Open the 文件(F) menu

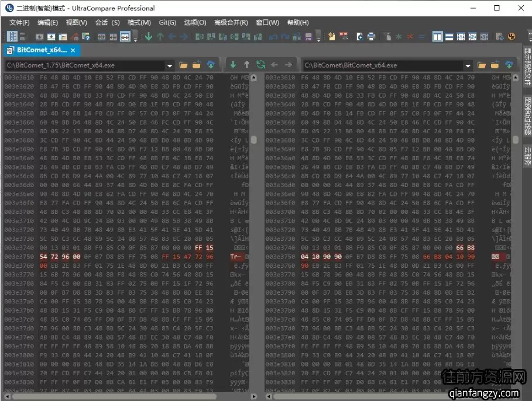coord(19,23)
